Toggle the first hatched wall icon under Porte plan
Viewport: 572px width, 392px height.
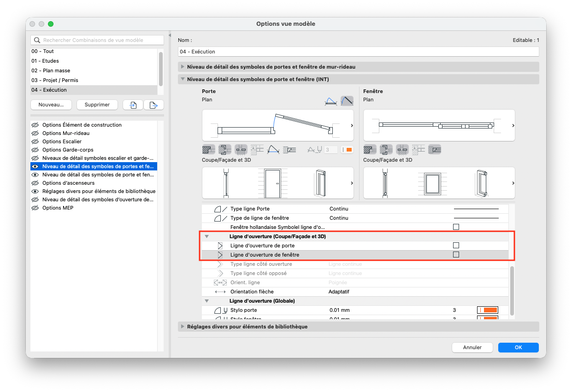tap(209, 149)
